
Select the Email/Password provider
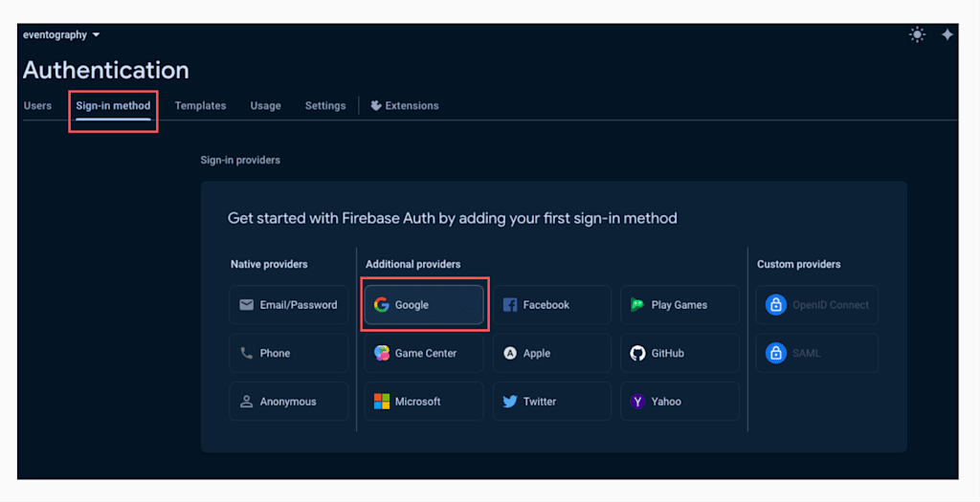pos(289,305)
